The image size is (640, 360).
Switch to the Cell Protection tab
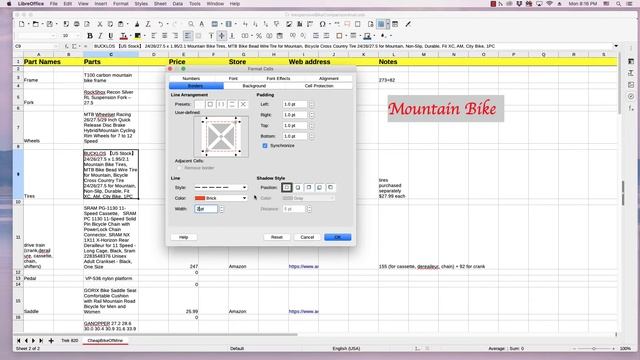coord(319,86)
